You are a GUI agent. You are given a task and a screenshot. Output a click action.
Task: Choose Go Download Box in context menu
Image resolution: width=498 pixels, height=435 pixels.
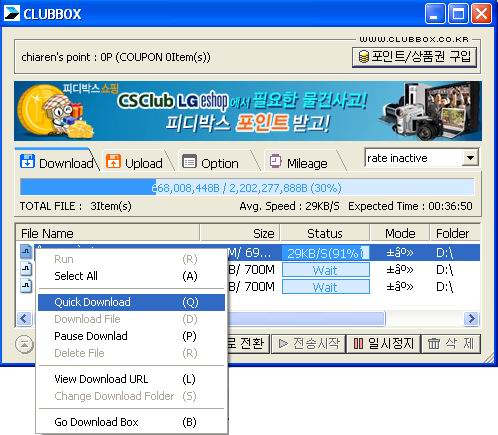[x=131, y=422]
